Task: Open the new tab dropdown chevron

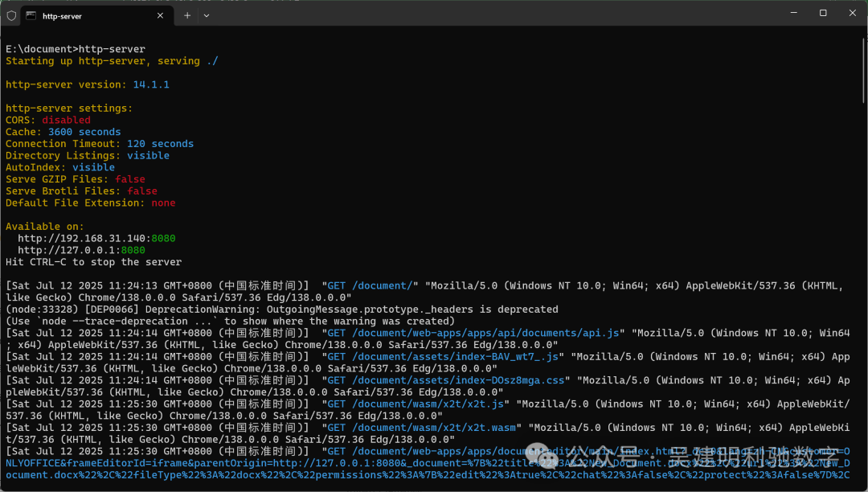Action: pos(207,14)
